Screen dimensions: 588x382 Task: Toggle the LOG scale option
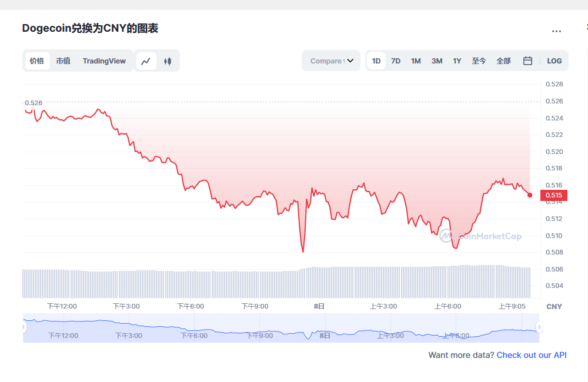(554, 61)
